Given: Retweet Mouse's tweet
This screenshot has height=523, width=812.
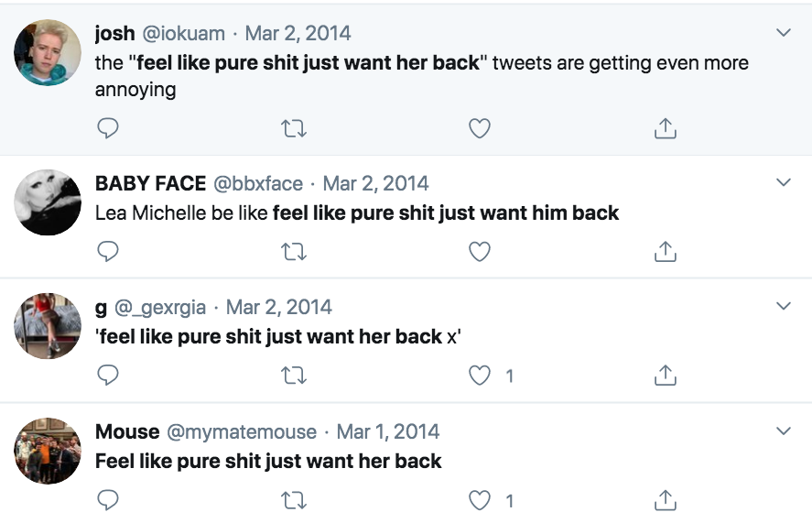Looking at the screenshot, I should tap(293, 500).
